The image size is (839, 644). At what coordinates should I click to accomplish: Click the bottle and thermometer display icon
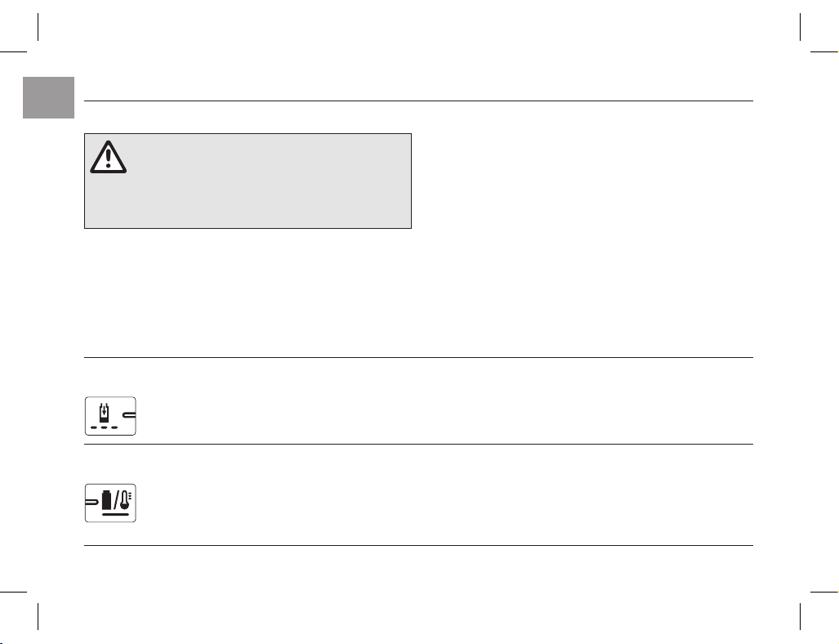click(x=110, y=503)
